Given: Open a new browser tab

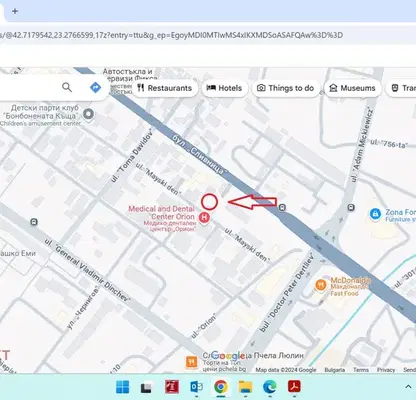Looking at the screenshot, I should [x=15, y=11].
